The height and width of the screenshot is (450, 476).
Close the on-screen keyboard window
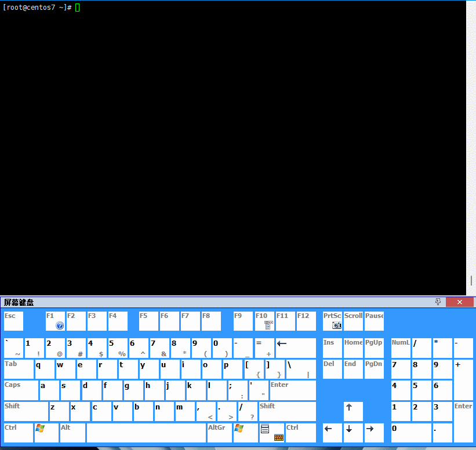(459, 302)
